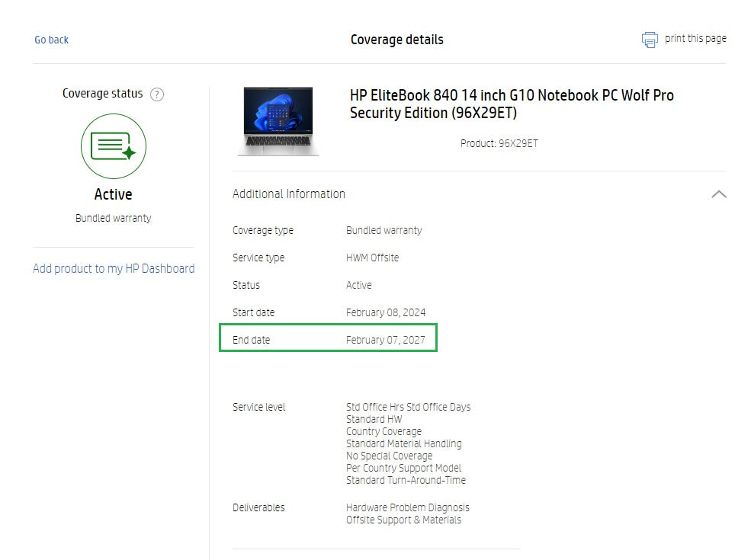Click the Coverage type value 'Bundled warranty'
This screenshot has width=751, height=560.
point(384,230)
